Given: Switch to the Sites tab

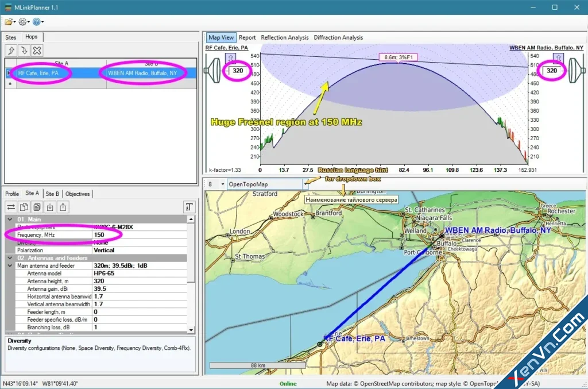Looking at the screenshot, I should (11, 37).
